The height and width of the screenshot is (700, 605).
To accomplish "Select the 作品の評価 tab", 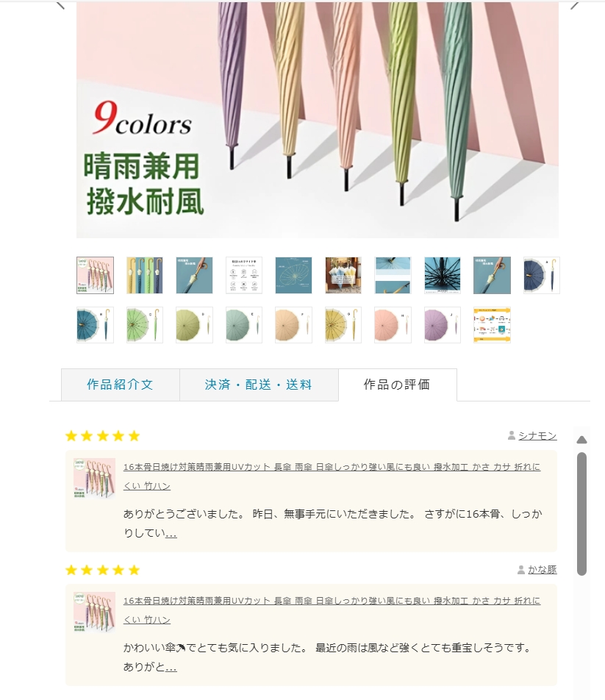I will [x=397, y=385].
